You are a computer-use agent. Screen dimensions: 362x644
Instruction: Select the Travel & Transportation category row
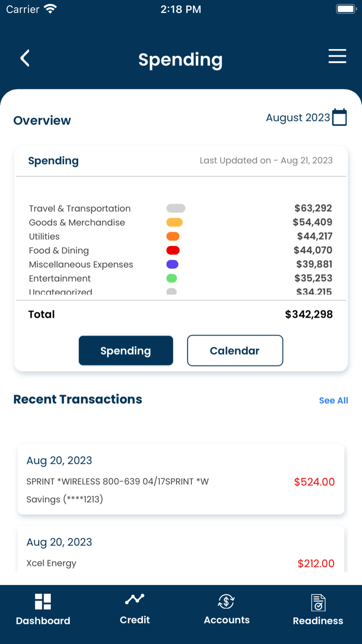click(180, 209)
